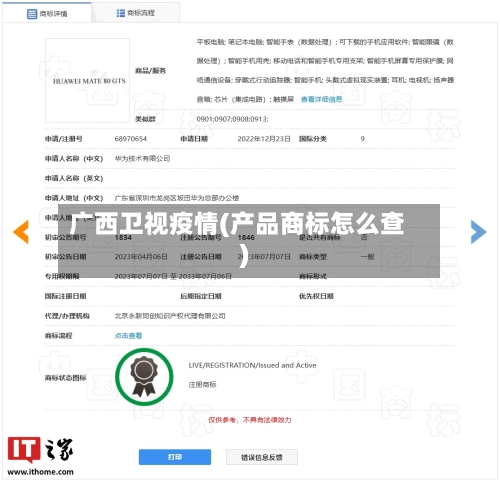Select agency 北京永新同创知识产权代理有限公司

coord(170,316)
